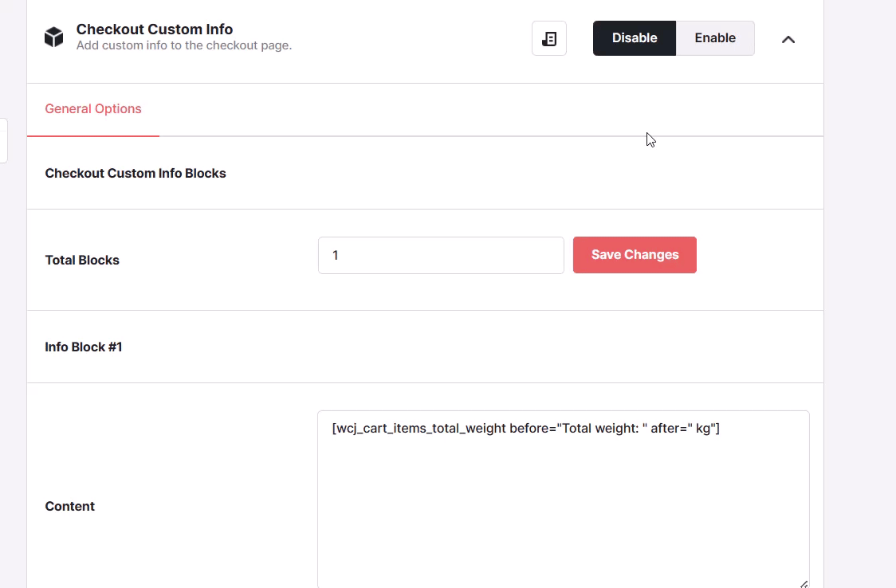Click the Info Block #1 heading
The height and width of the screenshot is (588, 896).
coord(84,347)
